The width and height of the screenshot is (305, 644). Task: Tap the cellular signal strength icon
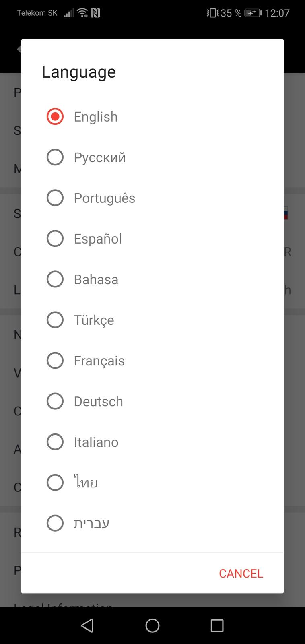point(69,13)
